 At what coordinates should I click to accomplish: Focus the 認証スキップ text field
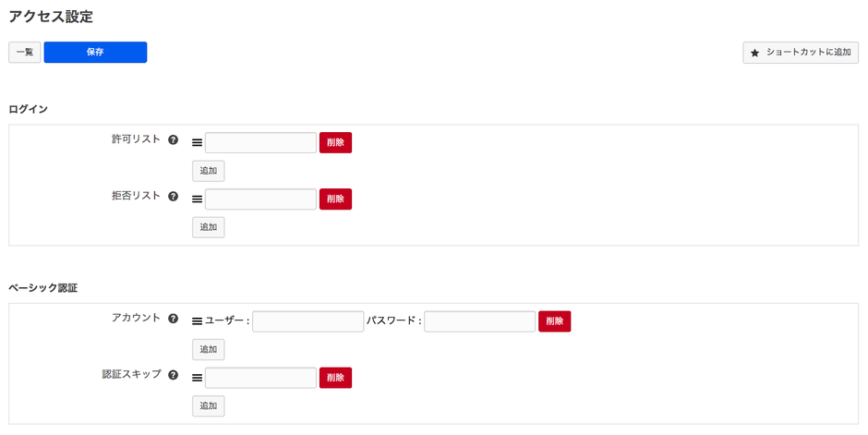[x=260, y=378]
